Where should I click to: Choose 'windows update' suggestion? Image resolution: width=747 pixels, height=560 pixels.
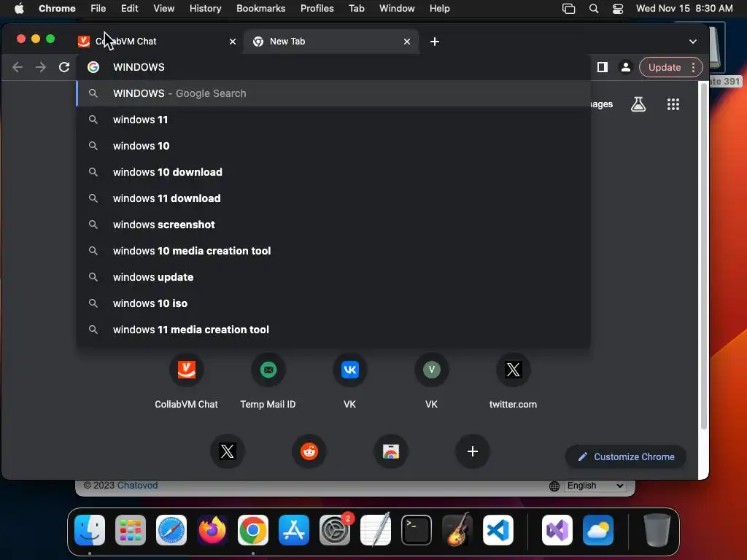(x=333, y=276)
